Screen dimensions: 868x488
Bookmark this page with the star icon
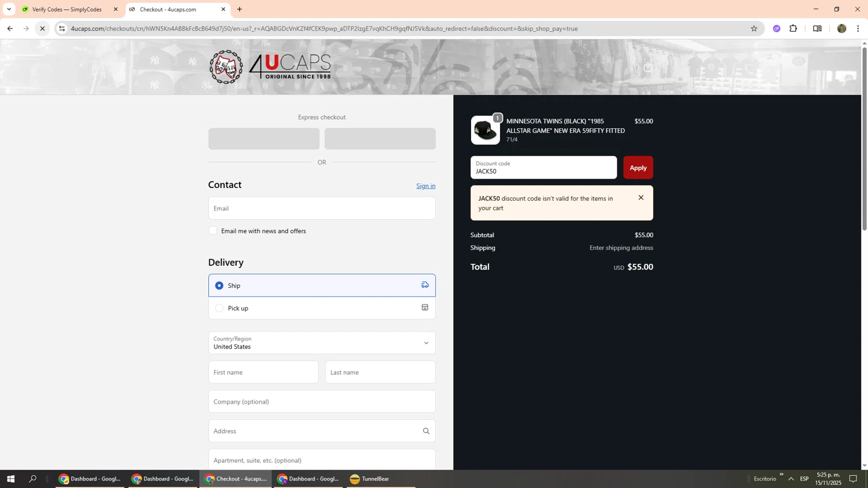click(753, 28)
